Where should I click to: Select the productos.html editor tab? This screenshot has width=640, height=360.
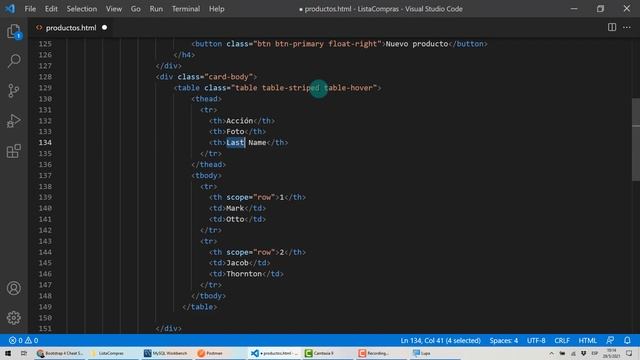pos(71,27)
